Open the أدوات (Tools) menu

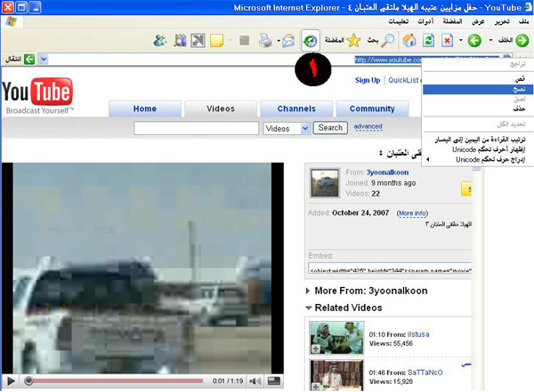(x=425, y=21)
